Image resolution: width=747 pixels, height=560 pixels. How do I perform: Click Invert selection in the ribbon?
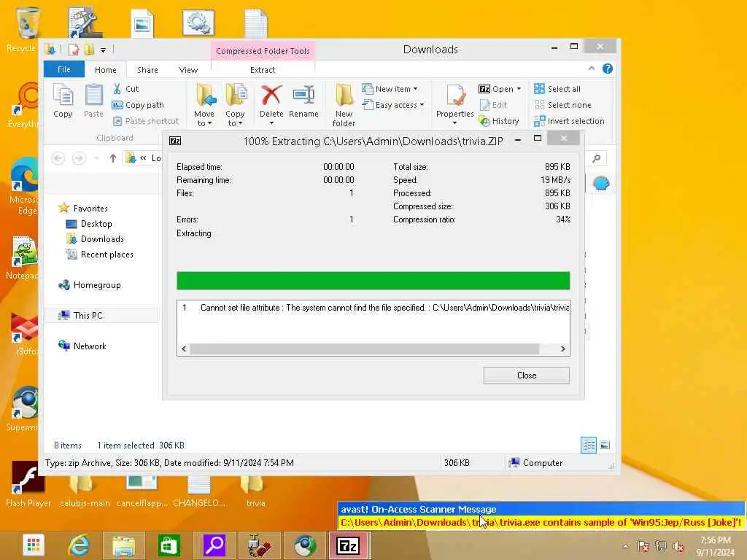[569, 121]
